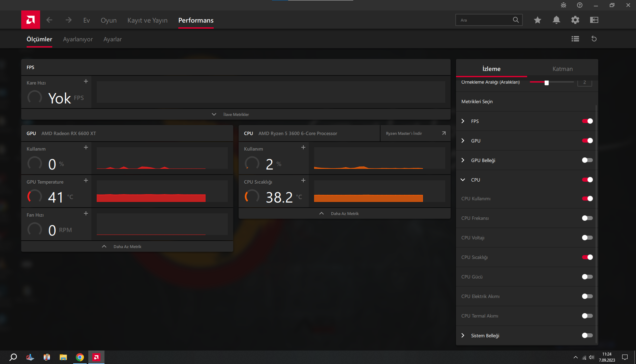Image resolution: width=636 pixels, height=364 pixels.
Task: Open notifications bell icon
Action: [x=556, y=20]
